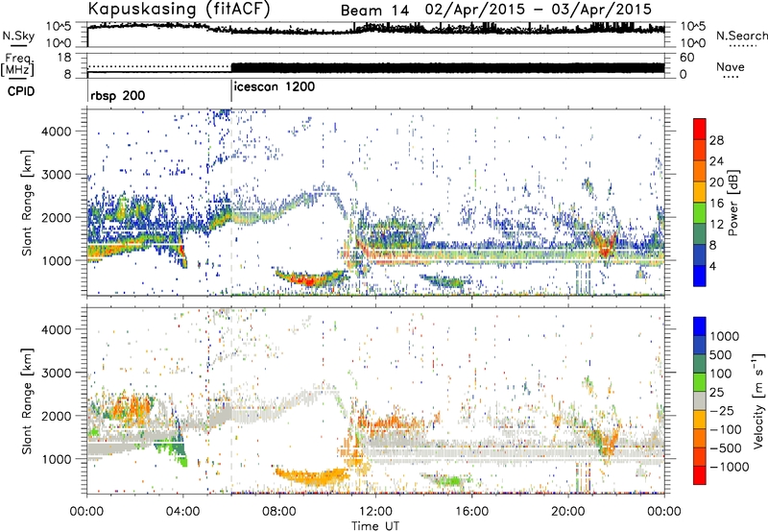Click the '20:00' time axis tick label

click(x=568, y=512)
